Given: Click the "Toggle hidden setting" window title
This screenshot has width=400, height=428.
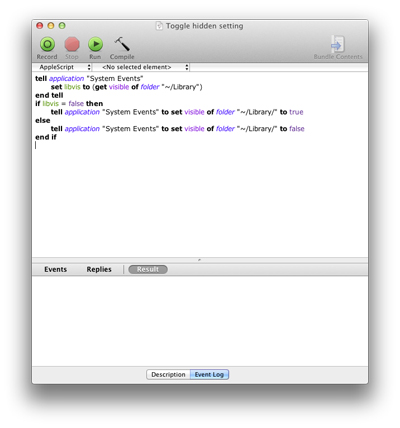Looking at the screenshot, I should [204, 26].
